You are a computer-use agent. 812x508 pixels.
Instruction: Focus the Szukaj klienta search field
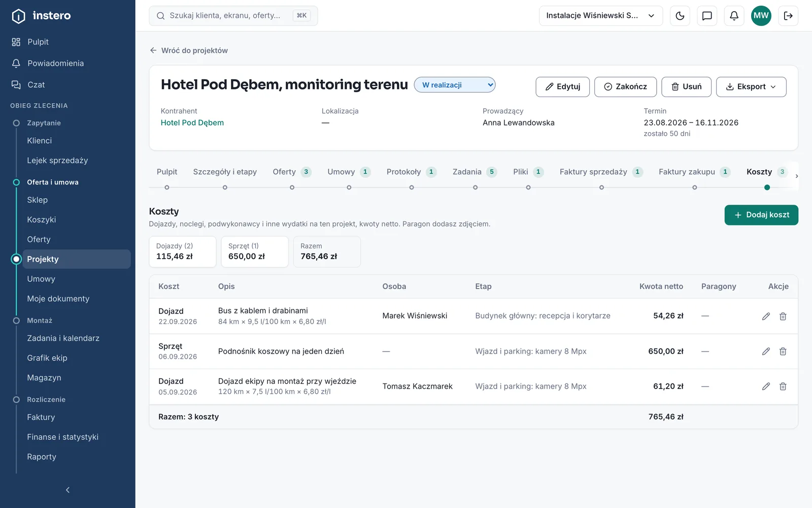pos(233,16)
